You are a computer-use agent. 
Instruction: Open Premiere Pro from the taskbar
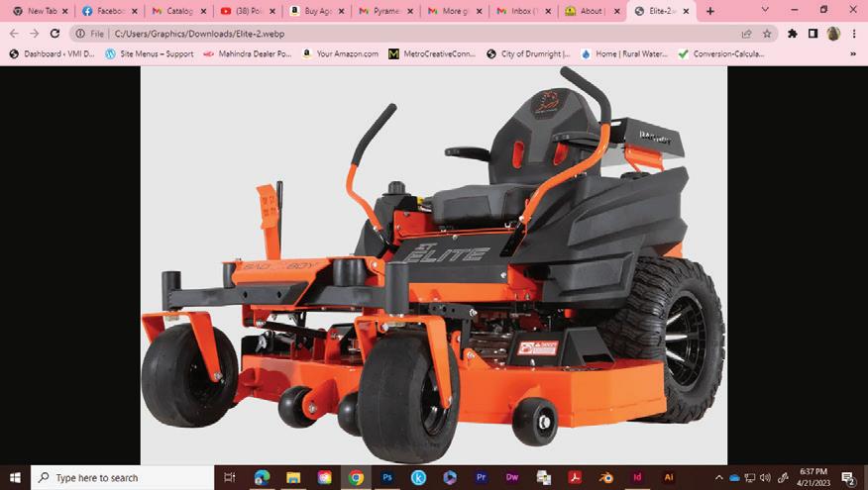tap(481, 477)
